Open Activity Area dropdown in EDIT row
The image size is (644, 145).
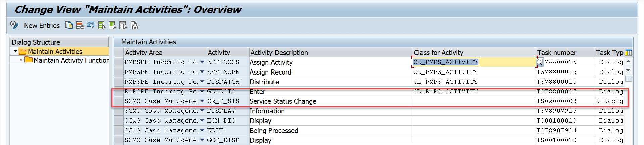tap(202, 130)
